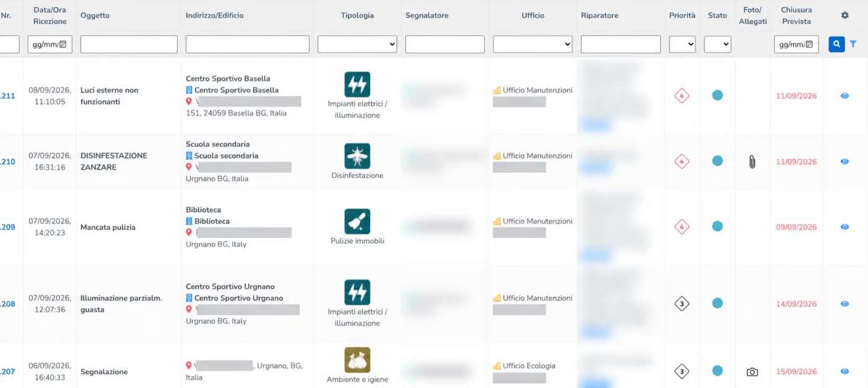Sort by Indirizzo/Edificio column header
The height and width of the screenshot is (388, 868).
[215, 15]
